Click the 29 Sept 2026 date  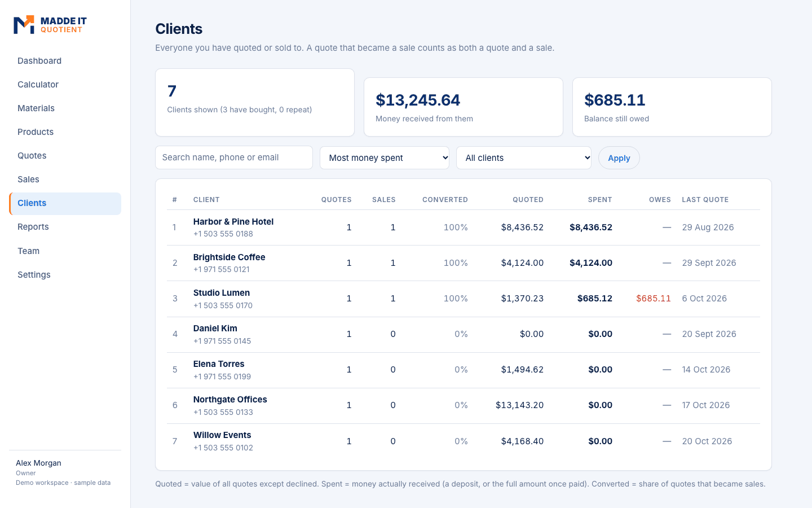pyautogui.click(x=709, y=263)
